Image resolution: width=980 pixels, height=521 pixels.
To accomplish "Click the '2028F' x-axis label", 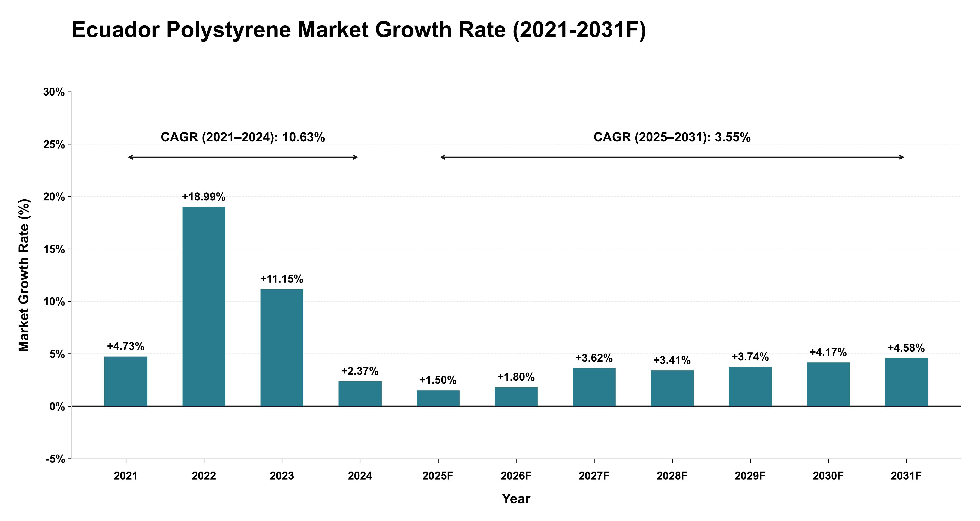I will coord(672,476).
